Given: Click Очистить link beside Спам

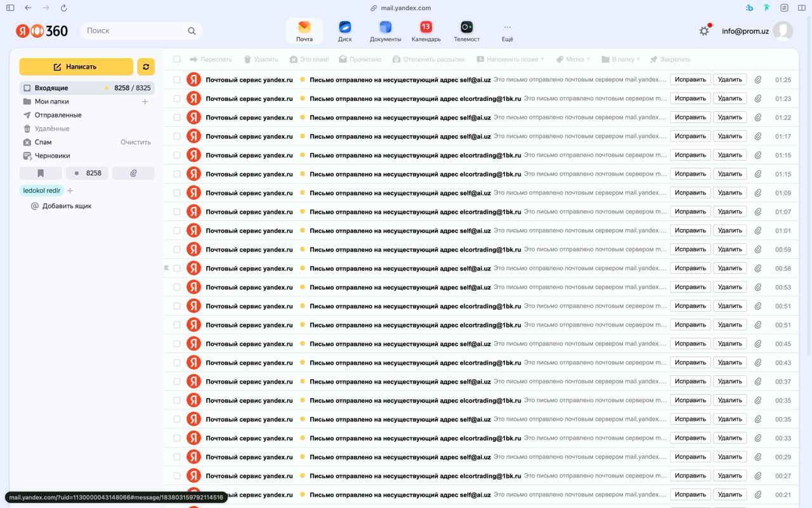Looking at the screenshot, I should click(x=136, y=142).
